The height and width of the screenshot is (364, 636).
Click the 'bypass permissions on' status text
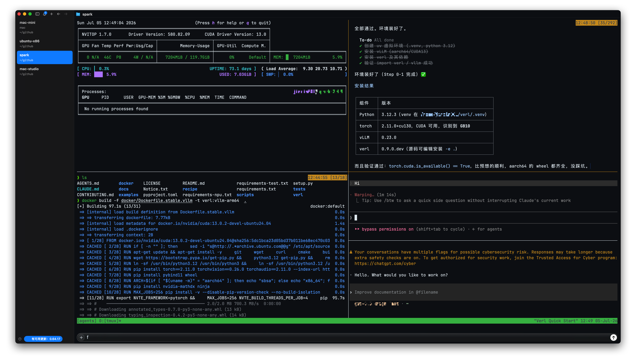(x=387, y=229)
